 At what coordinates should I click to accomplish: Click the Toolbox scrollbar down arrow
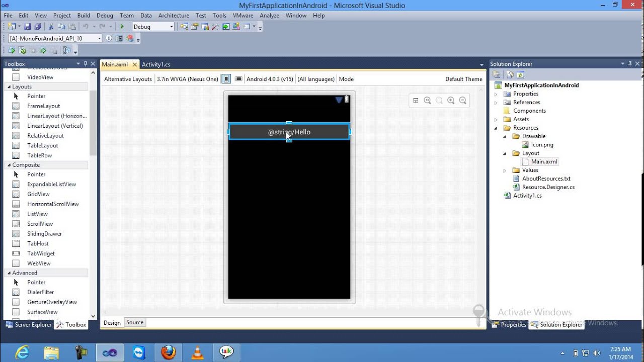tap(93, 316)
